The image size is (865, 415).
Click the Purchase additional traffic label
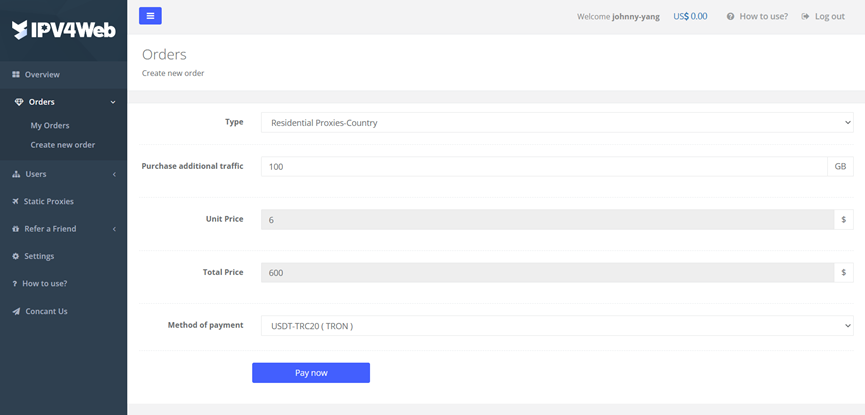[193, 166]
